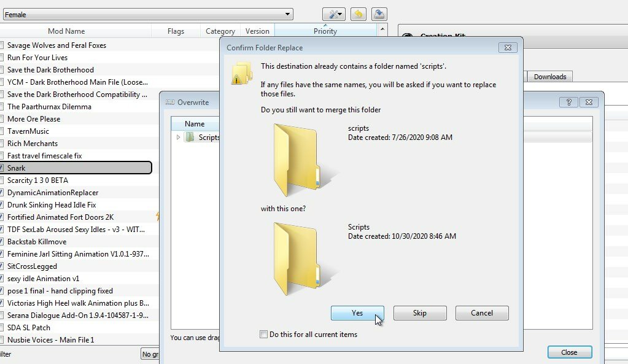
Task: Sort by Version column header
Action: coord(257,31)
